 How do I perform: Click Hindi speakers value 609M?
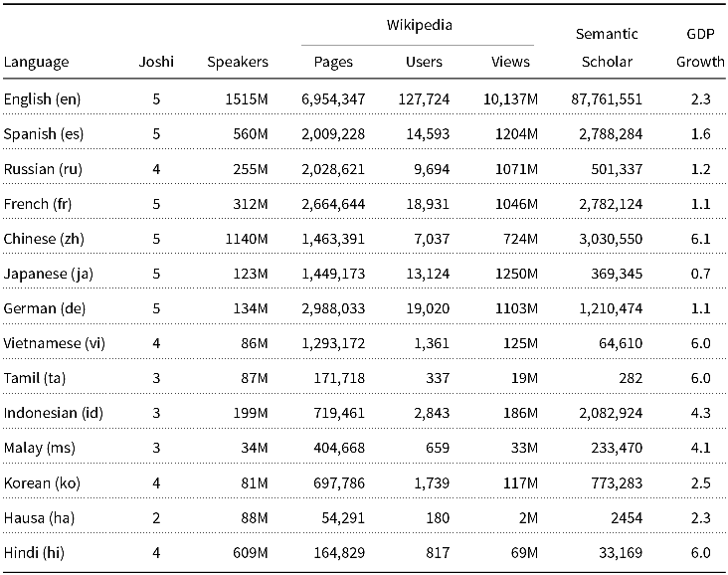(x=251, y=553)
